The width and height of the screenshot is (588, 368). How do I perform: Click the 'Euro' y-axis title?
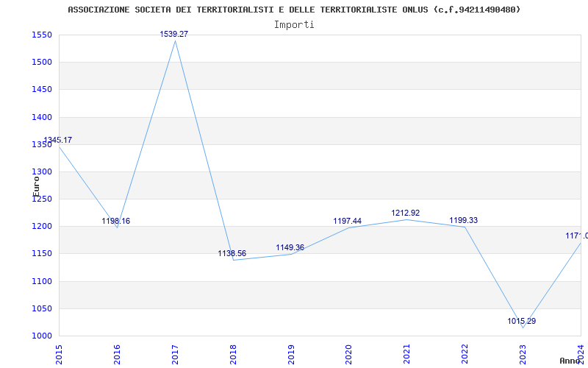tap(36, 187)
